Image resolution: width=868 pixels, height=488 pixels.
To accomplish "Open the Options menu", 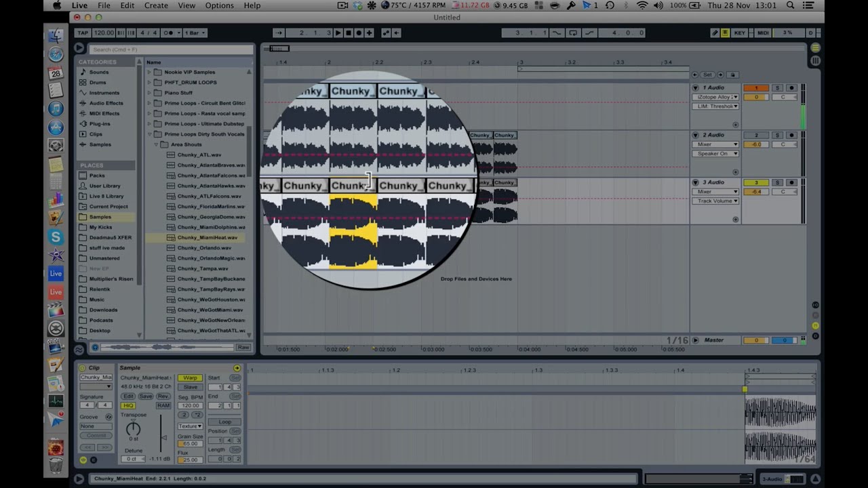I will pos(220,5).
